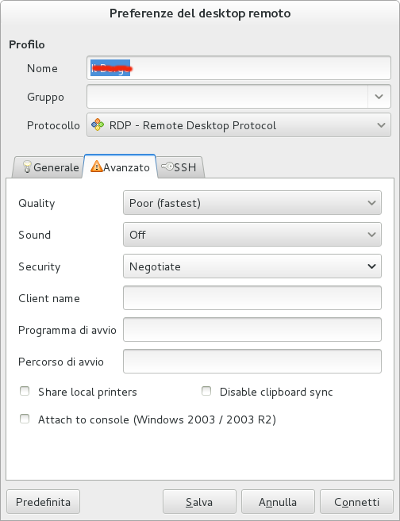Image resolution: width=400 pixels, height=521 pixels.
Task: Click the Programma di avvio text field
Action: point(252,330)
